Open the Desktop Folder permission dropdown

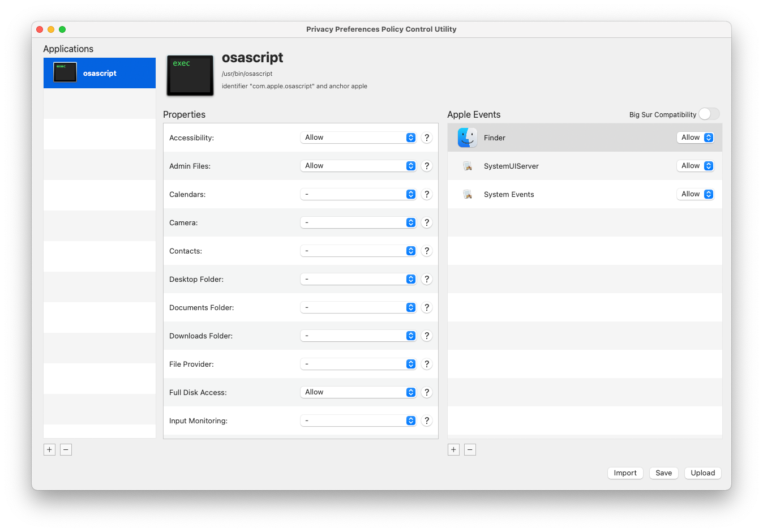click(x=358, y=279)
